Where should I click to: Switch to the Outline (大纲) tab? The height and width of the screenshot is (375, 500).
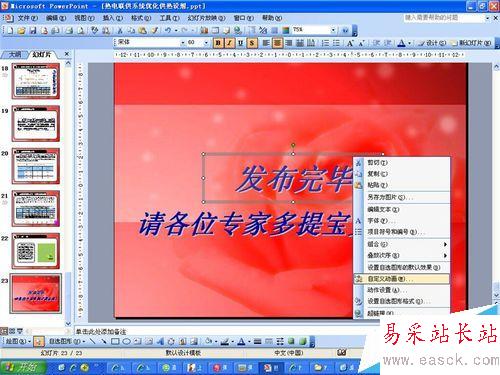[14, 54]
